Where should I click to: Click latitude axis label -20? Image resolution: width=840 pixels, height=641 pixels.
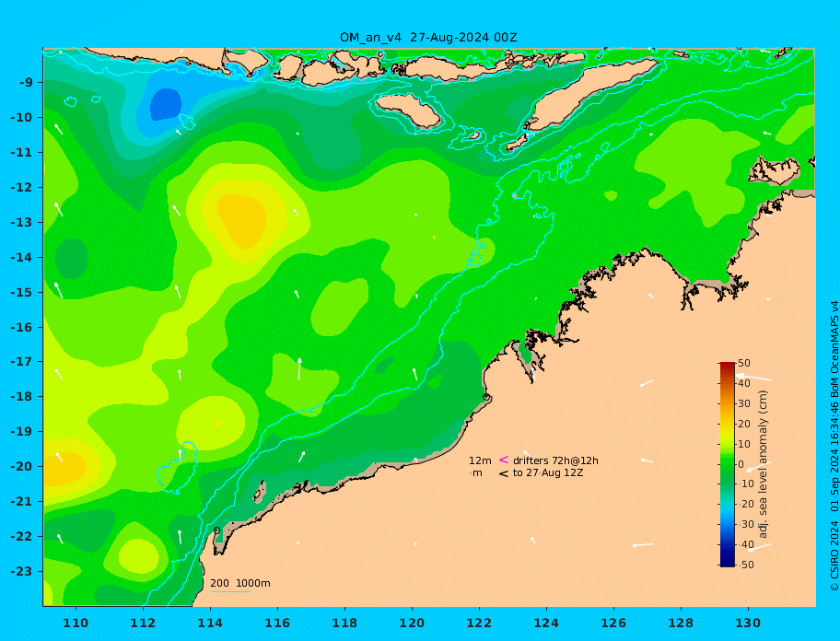click(22, 466)
